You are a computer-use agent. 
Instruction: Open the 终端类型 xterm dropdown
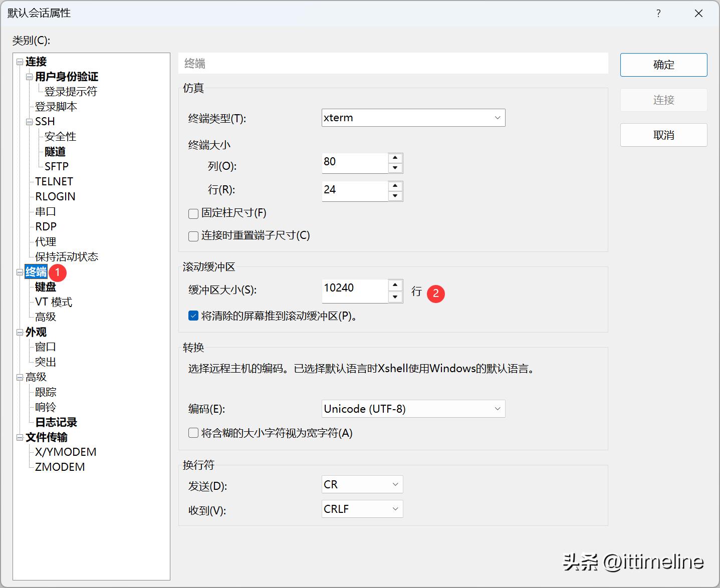[413, 118]
